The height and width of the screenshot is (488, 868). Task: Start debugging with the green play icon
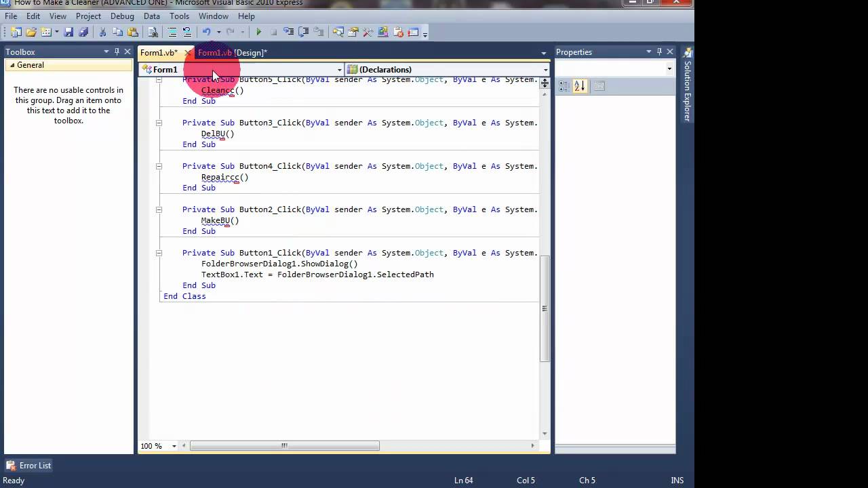click(x=258, y=32)
